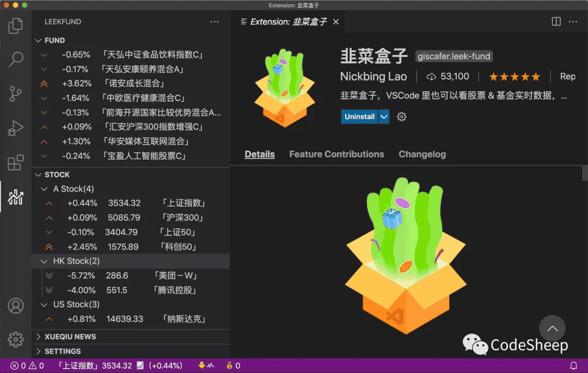The height and width of the screenshot is (373, 588).
Task: Open the Extensions view
Action: point(15,163)
